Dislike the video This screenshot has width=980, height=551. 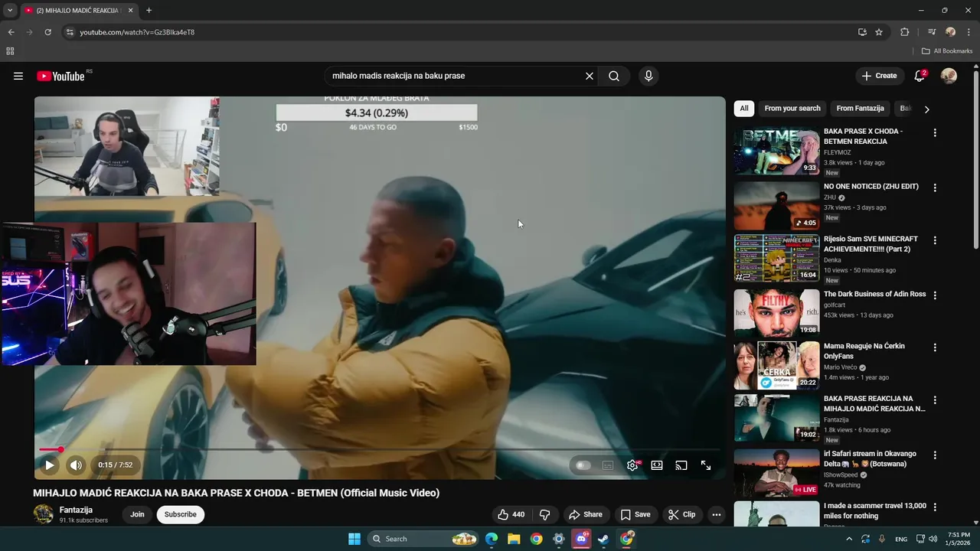(544, 514)
